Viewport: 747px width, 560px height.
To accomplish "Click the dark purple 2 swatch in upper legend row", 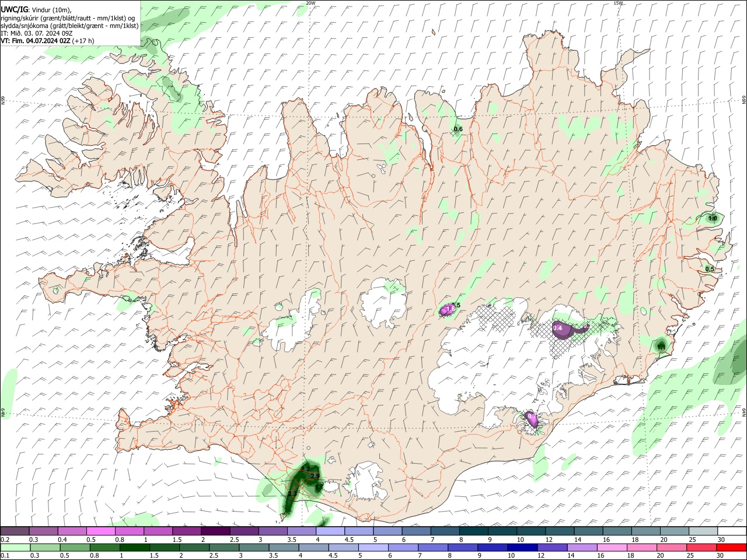I will point(215,531).
